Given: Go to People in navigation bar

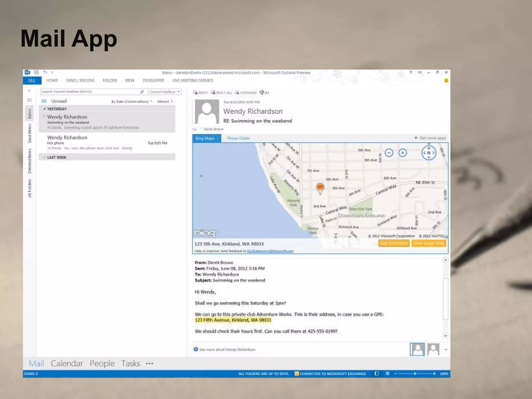Looking at the screenshot, I should click(102, 363).
